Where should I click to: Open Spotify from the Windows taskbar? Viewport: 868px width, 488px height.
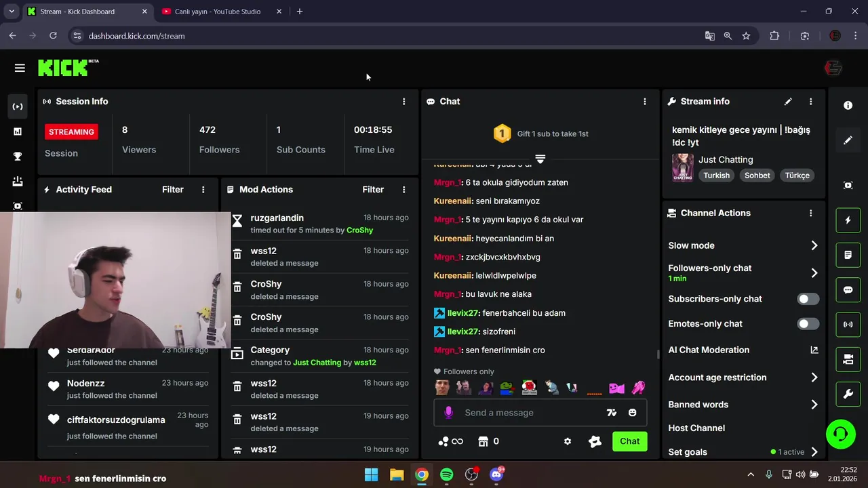pos(446,474)
